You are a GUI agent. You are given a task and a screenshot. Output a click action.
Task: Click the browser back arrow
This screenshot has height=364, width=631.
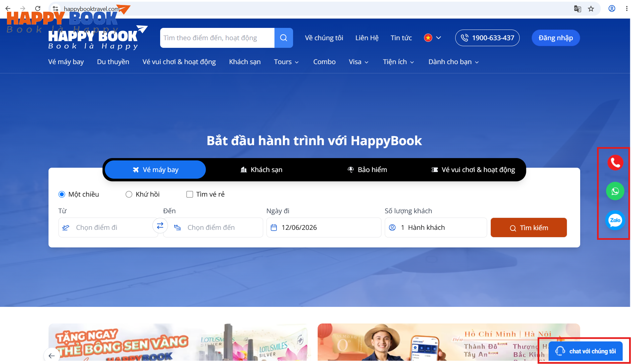coord(8,9)
